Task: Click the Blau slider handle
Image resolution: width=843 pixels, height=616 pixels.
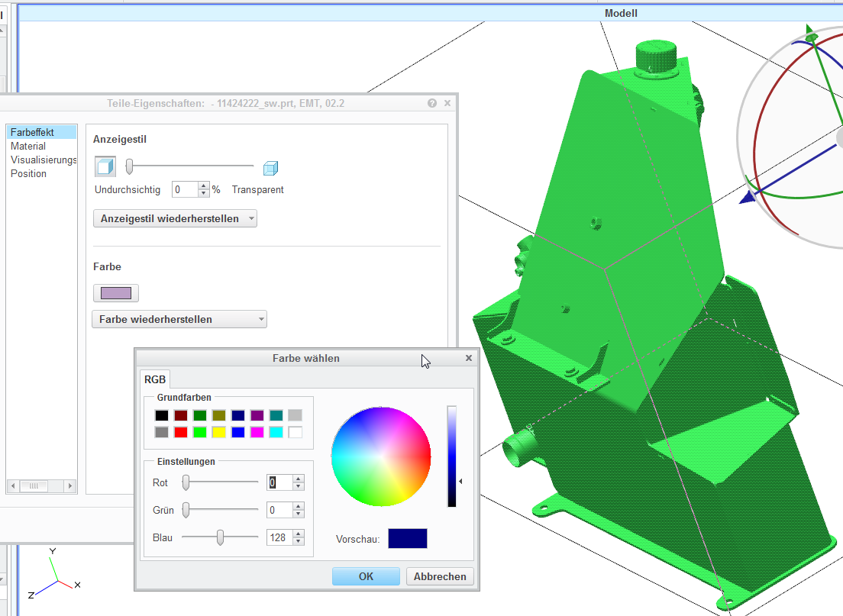Action: [x=220, y=537]
